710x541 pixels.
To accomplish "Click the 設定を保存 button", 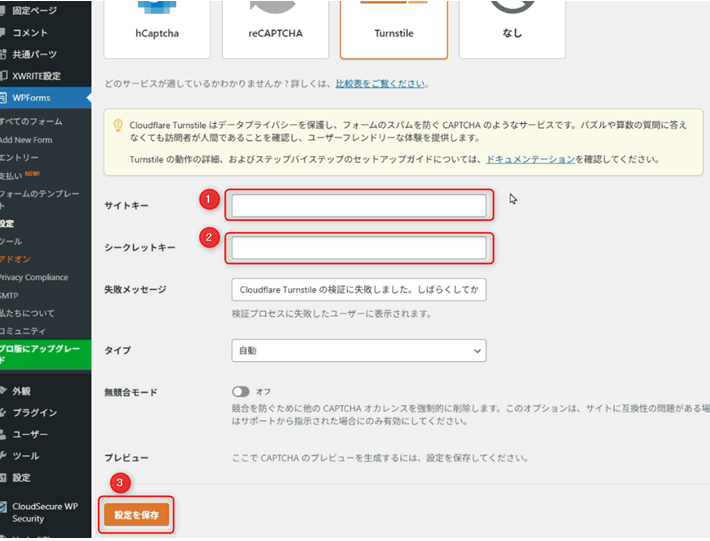I will 136,515.
